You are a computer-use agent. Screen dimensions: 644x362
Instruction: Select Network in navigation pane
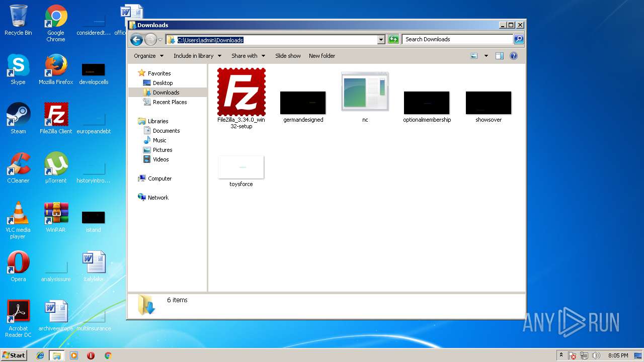pos(153,198)
